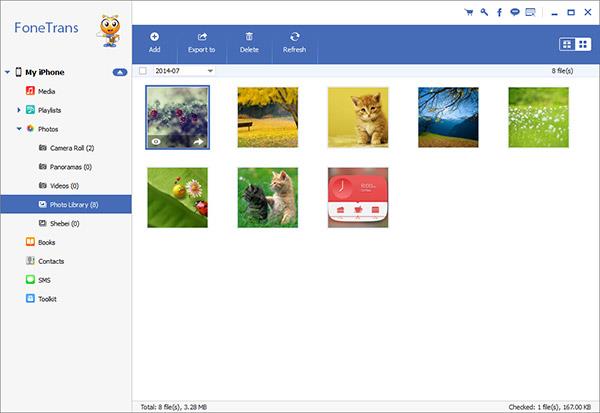Click the Export to icon
Image resolution: width=600 pixels, height=413 pixels.
coord(203,42)
